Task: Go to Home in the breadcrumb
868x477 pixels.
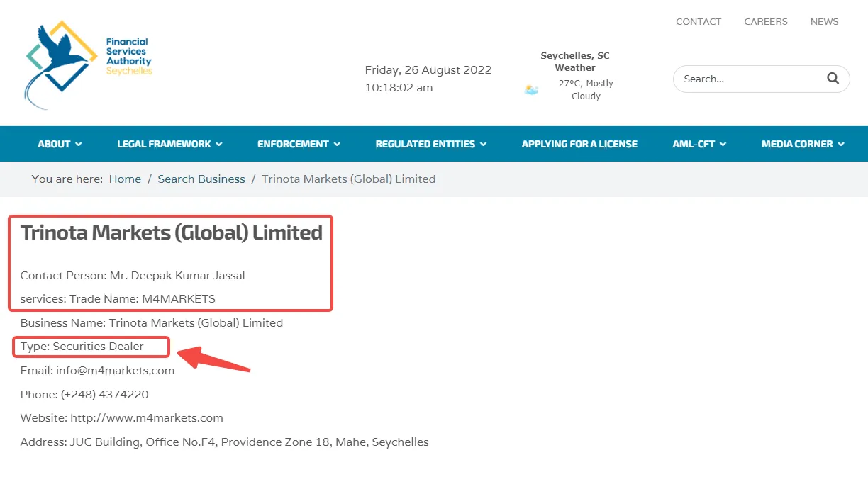Action: 125,179
